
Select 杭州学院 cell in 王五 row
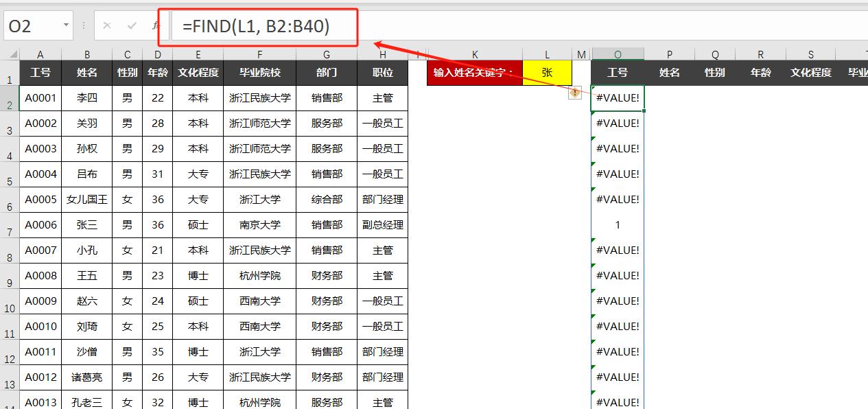click(260, 275)
